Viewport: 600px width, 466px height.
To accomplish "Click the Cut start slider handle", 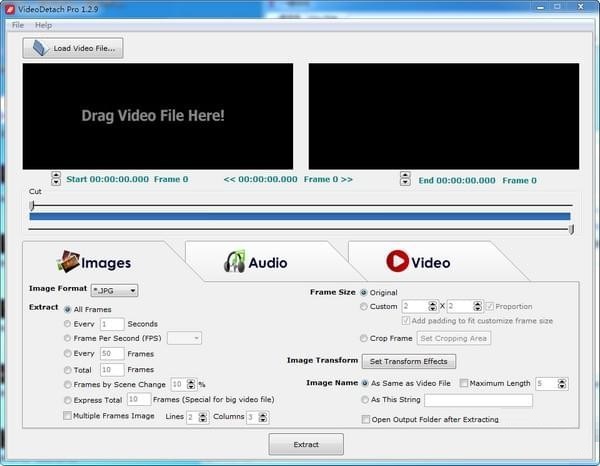I will pos(32,205).
